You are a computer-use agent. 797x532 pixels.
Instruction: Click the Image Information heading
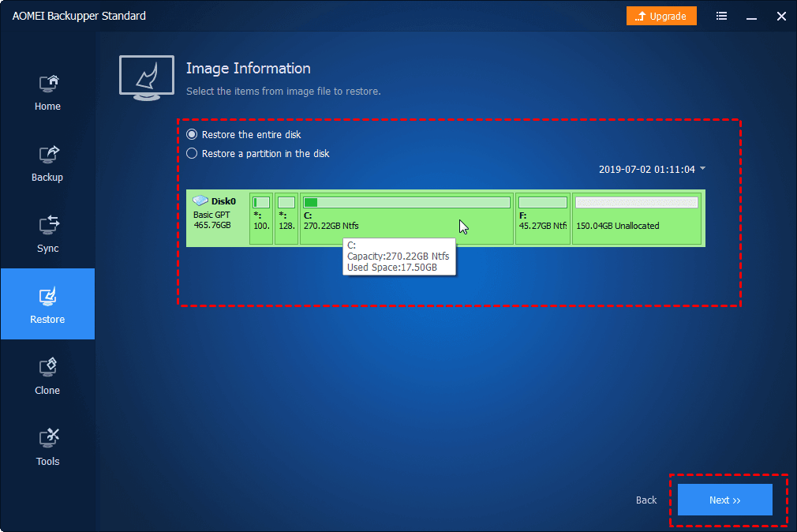(248, 68)
